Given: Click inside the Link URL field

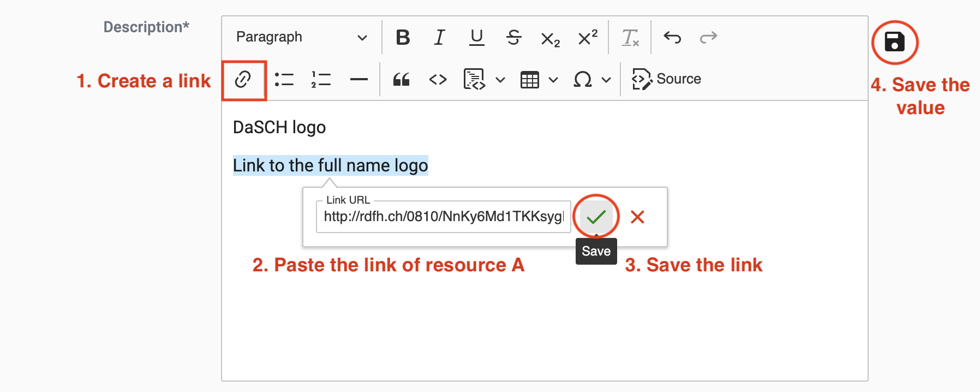Looking at the screenshot, I should pyautogui.click(x=443, y=217).
